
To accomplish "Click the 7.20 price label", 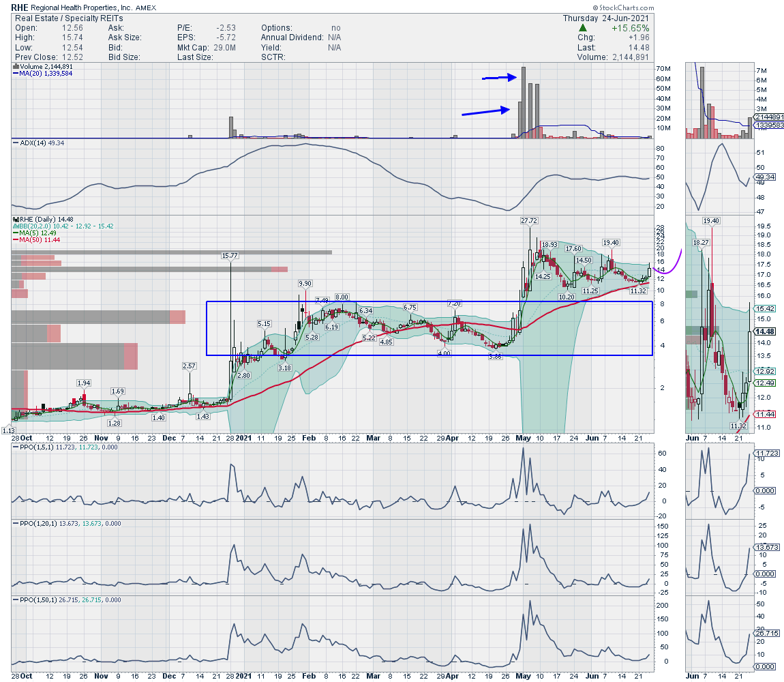I will 455,303.
